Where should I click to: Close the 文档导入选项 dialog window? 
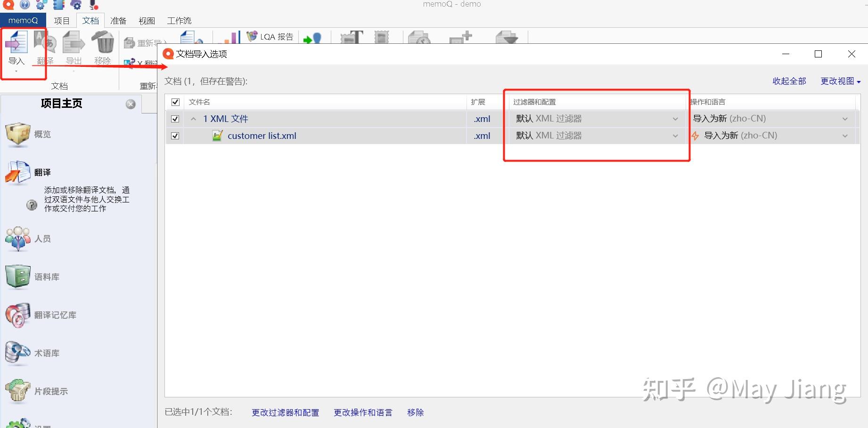click(x=852, y=54)
